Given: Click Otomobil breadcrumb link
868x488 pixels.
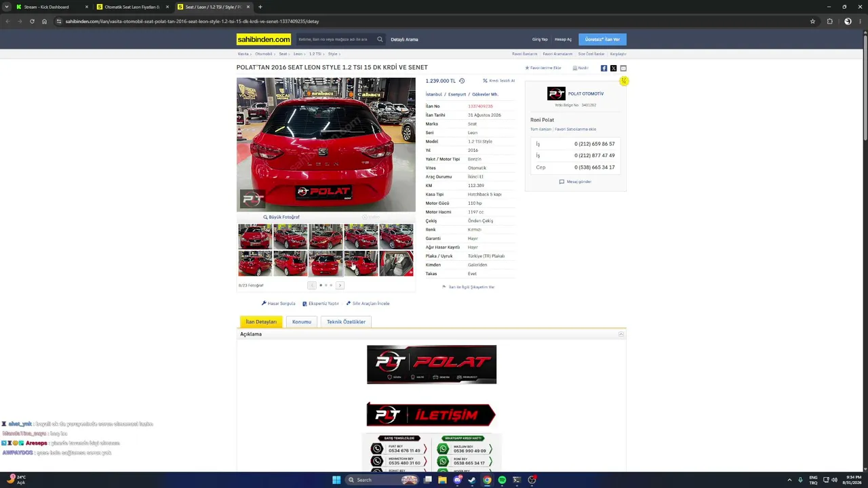Looking at the screenshot, I should coord(264,54).
